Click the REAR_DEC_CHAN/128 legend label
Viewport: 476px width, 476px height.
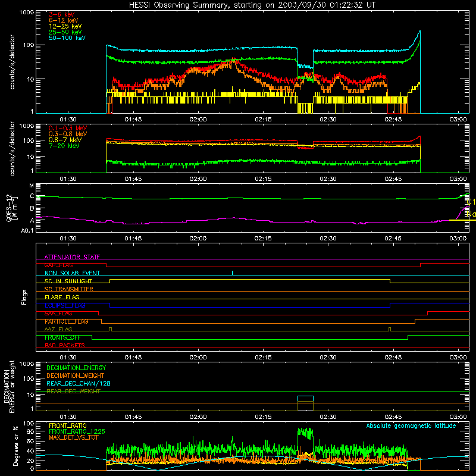79,383
